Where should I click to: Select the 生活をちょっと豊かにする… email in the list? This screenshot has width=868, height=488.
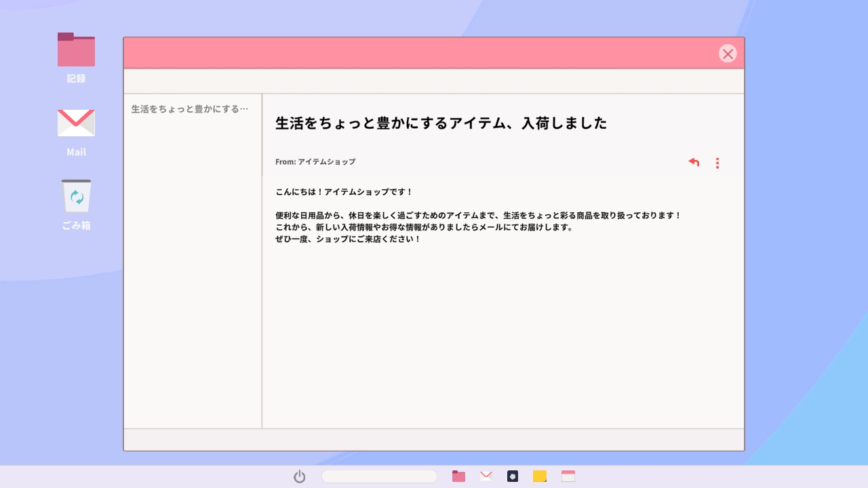pos(190,108)
